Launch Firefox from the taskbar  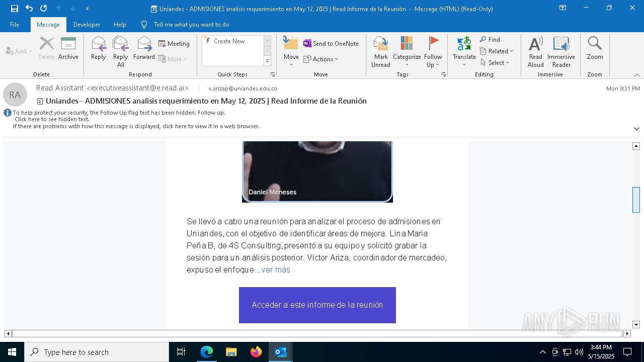[x=256, y=352]
